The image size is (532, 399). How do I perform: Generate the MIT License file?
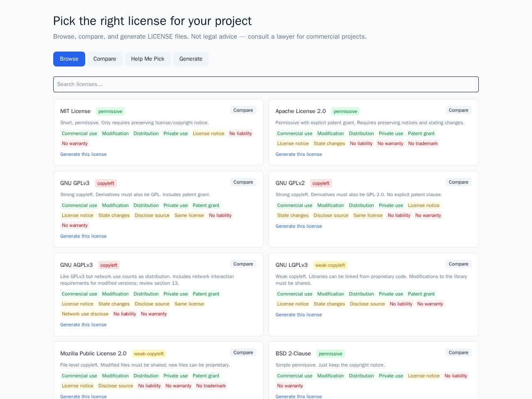[x=84, y=154]
